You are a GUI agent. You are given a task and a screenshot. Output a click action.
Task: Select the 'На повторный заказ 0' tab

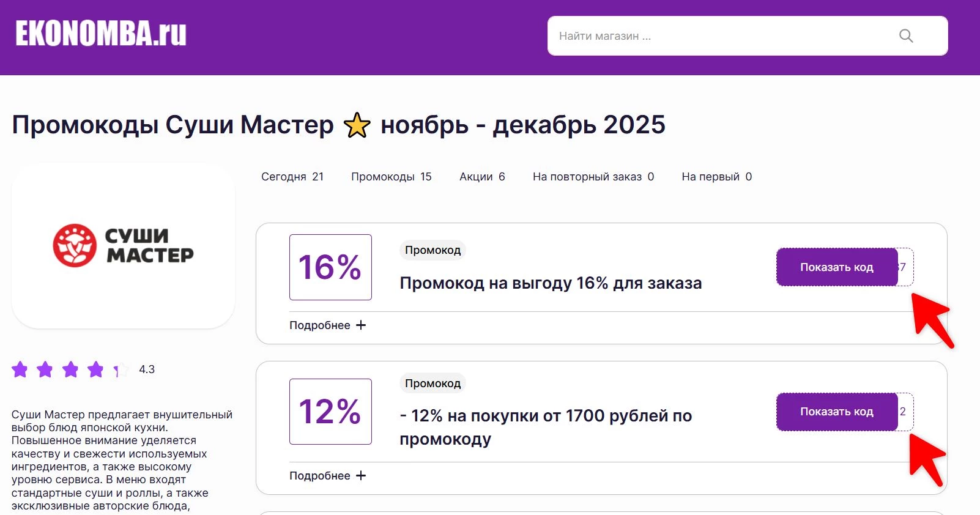coord(593,177)
